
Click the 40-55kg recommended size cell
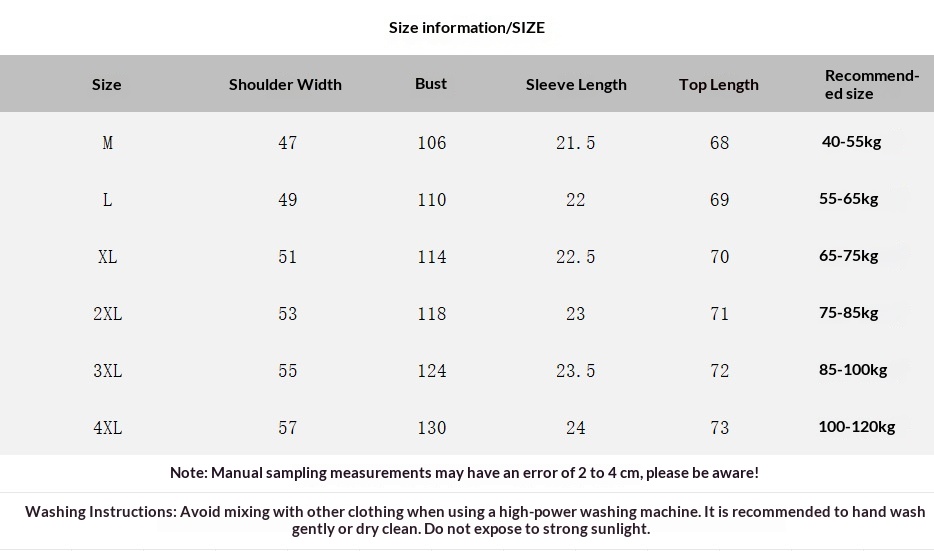(x=851, y=141)
